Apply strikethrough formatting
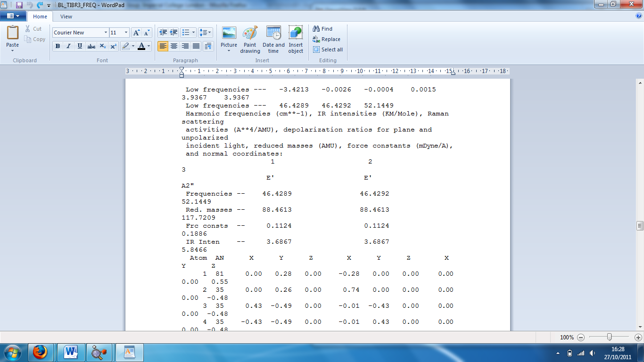The height and width of the screenshot is (362, 644). pos(91,46)
